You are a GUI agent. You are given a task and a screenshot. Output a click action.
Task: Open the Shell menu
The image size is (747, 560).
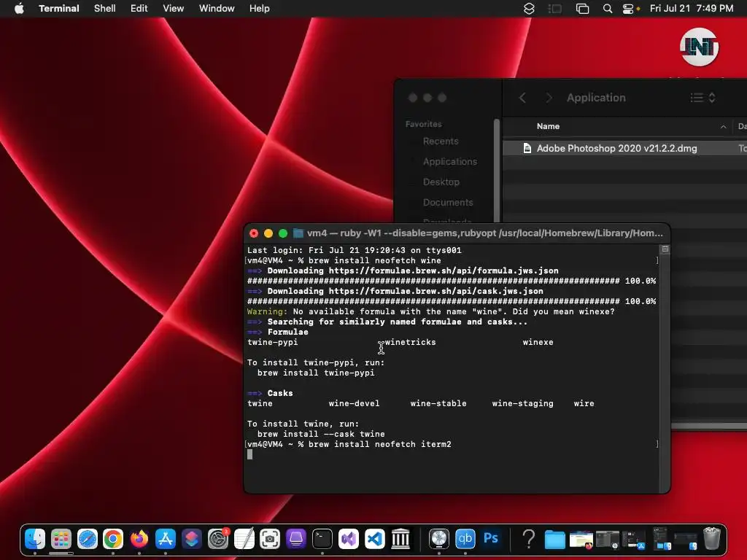coord(105,8)
